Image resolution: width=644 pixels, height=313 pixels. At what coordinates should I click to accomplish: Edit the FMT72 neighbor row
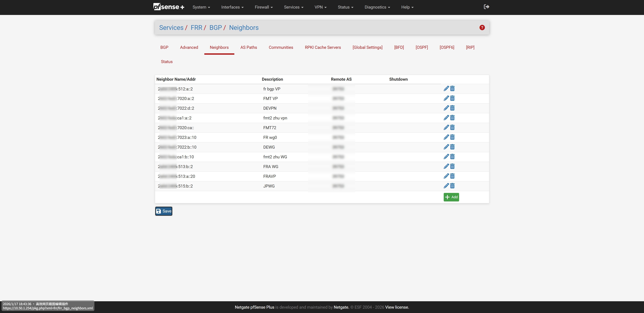click(446, 128)
